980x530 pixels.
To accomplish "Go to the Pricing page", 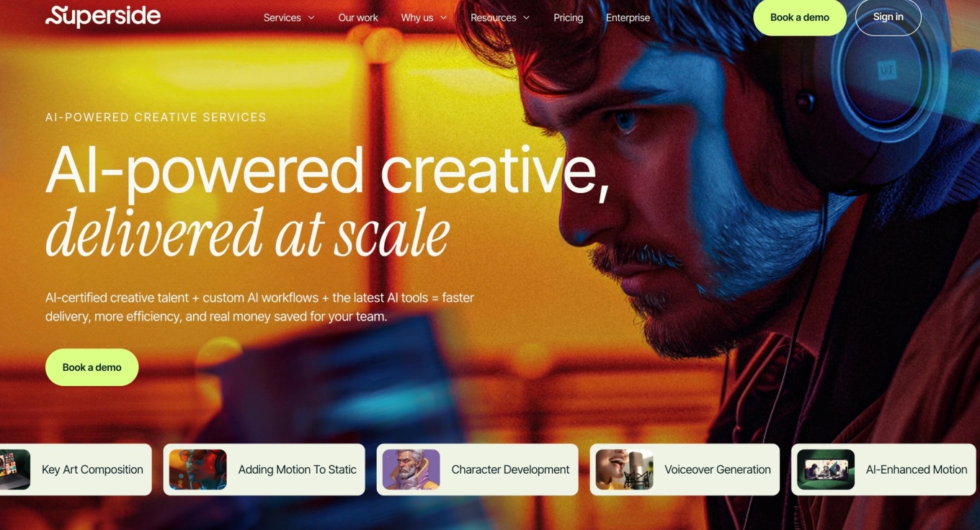I will (x=569, y=17).
